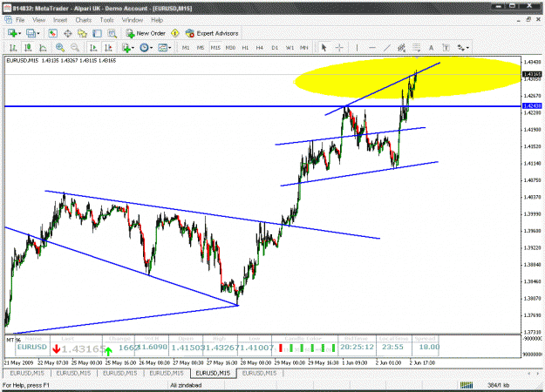Select the active EURUSD,M15 chart tab
This screenshot has height=392, width=545.
coord(213,373)
